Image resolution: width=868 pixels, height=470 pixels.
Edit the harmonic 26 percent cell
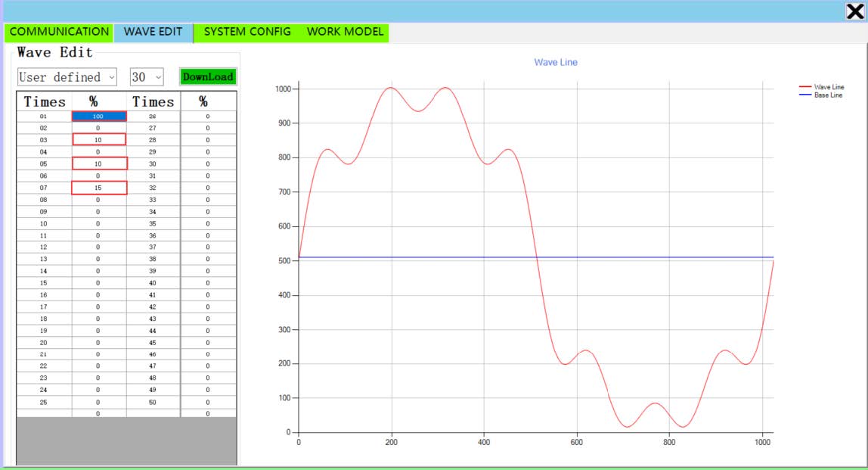(208, 117)
